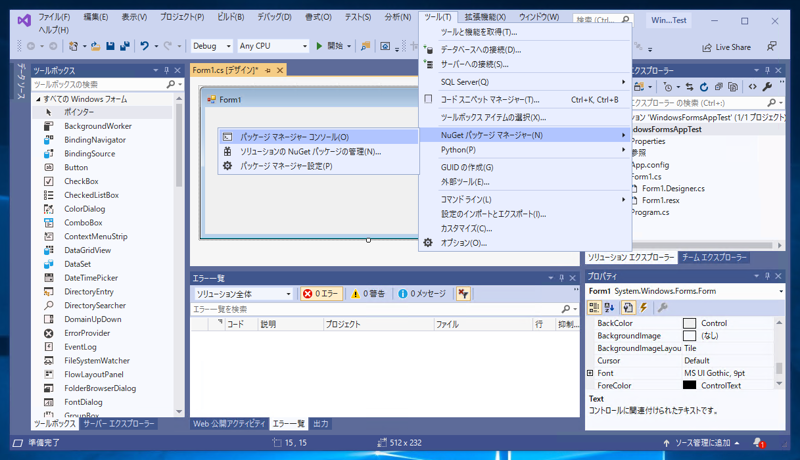Click the Alphabetical sort icon in Properties
Screen dimensions: 800x460
[x=609, y=307]
